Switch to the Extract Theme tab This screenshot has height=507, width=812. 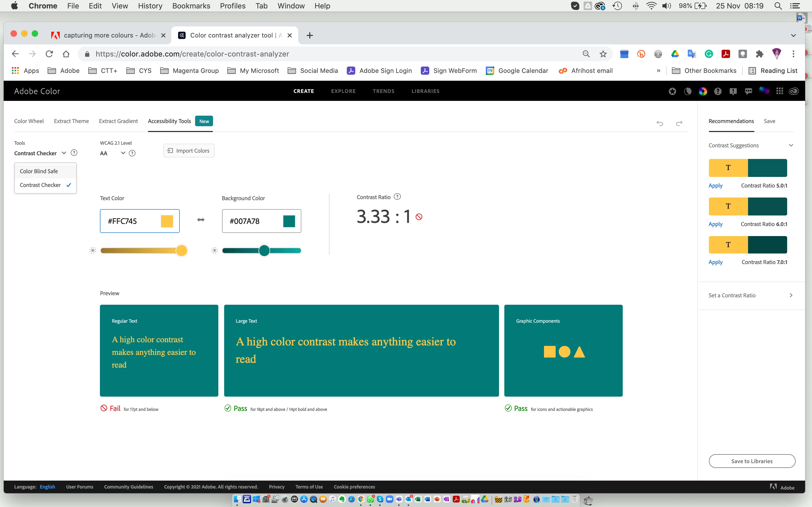(71, 121)
